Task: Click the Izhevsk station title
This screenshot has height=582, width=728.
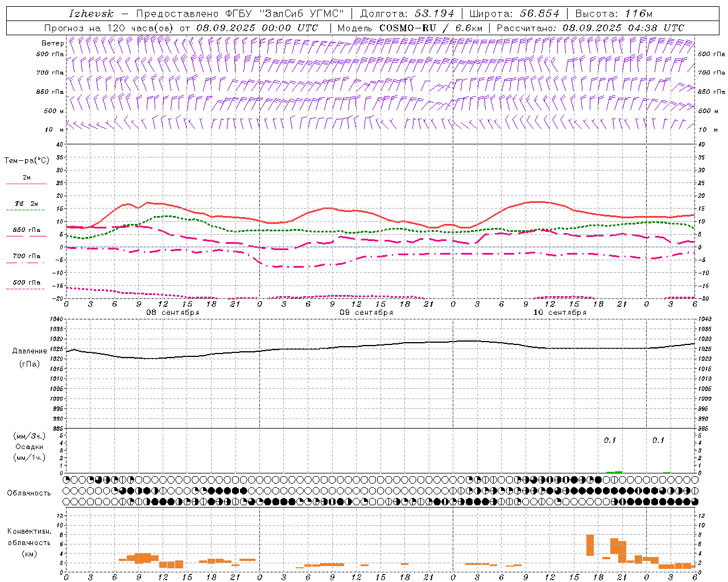Action: [x=91, y=14]
